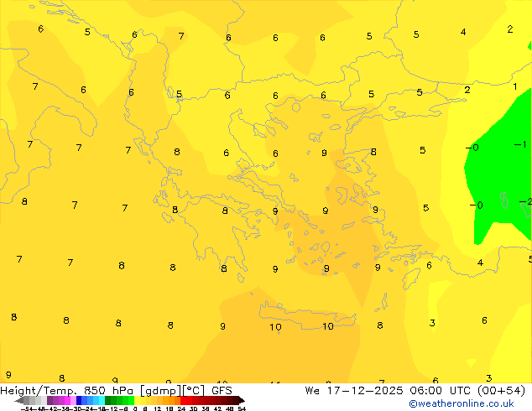This screenshot has width=532, height=411.
Task: Pick the dark blue legend swatch
Action: click(x=79, y=400)
